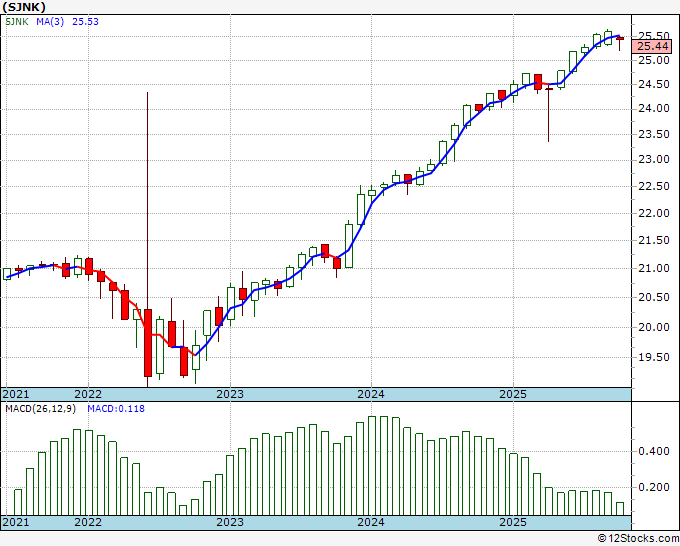Click the 21.50 price axis label
Screen dimensions: 680x546
tap(654, 241)
